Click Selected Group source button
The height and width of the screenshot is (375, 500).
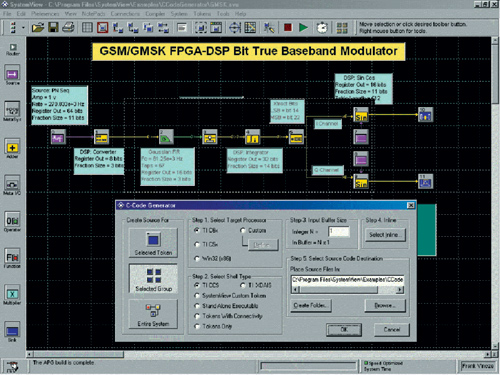(153, 279)
